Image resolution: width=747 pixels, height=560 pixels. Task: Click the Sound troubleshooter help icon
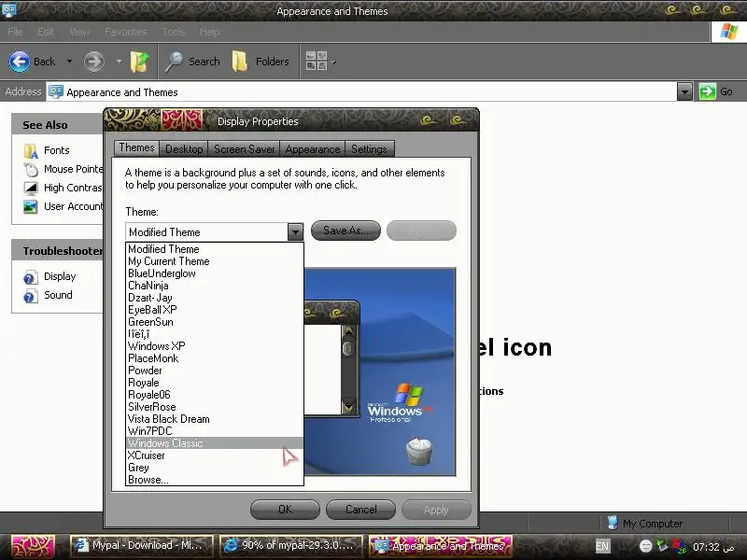30,296
